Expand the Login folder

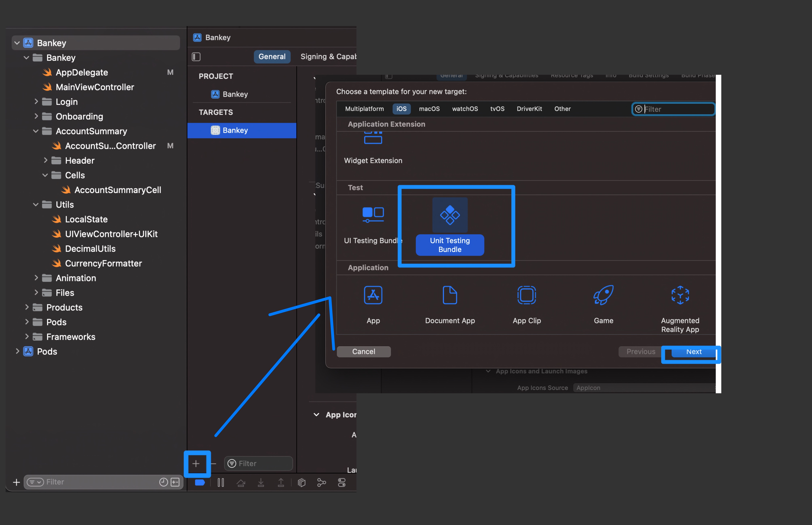tap(36, 102)
